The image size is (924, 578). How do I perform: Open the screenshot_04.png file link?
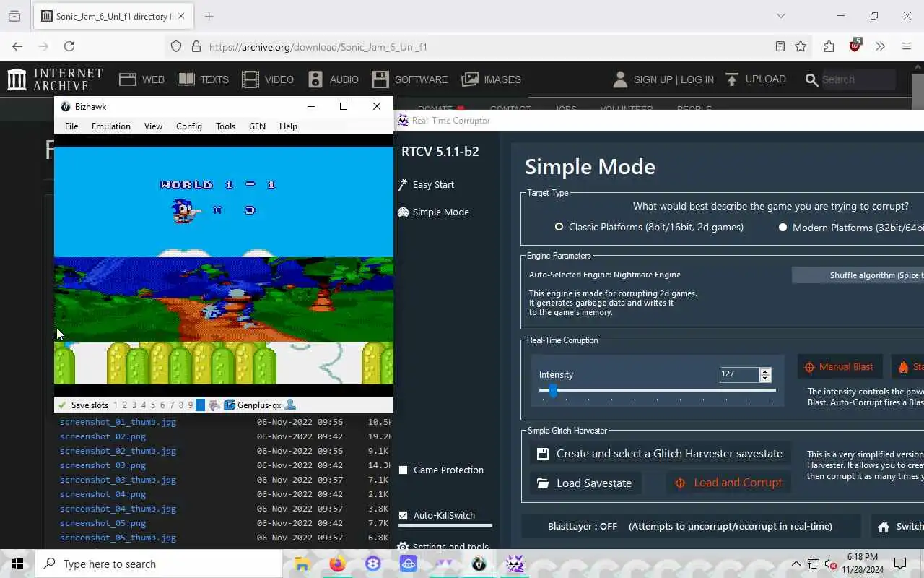(x=103, y=494)
